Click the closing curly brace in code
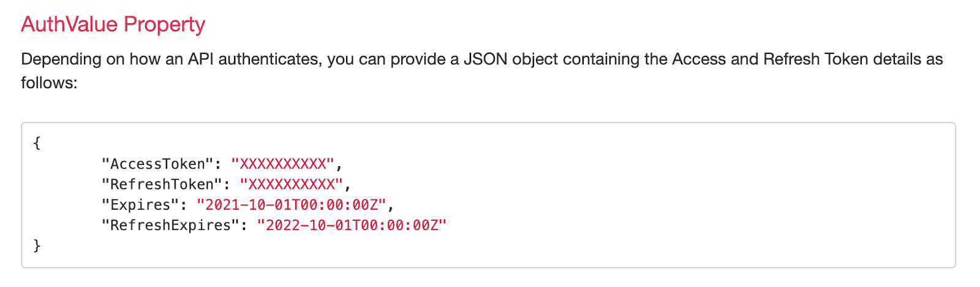980x287 pixels. coord(37,245)
